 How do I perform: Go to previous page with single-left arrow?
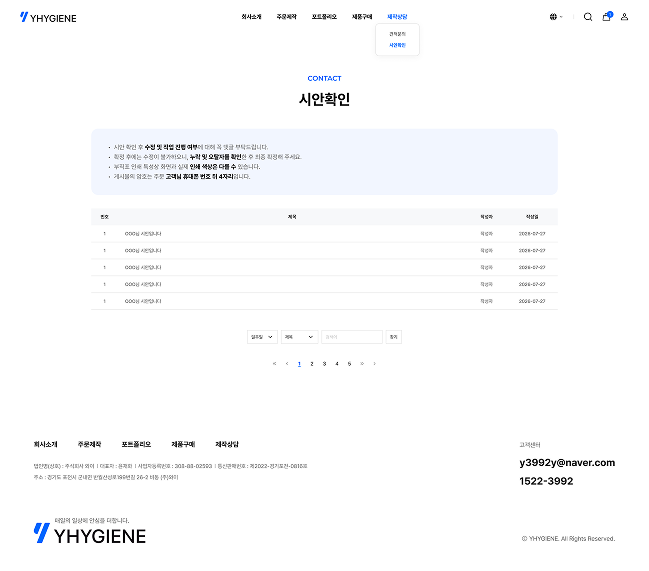coord(287,364)
